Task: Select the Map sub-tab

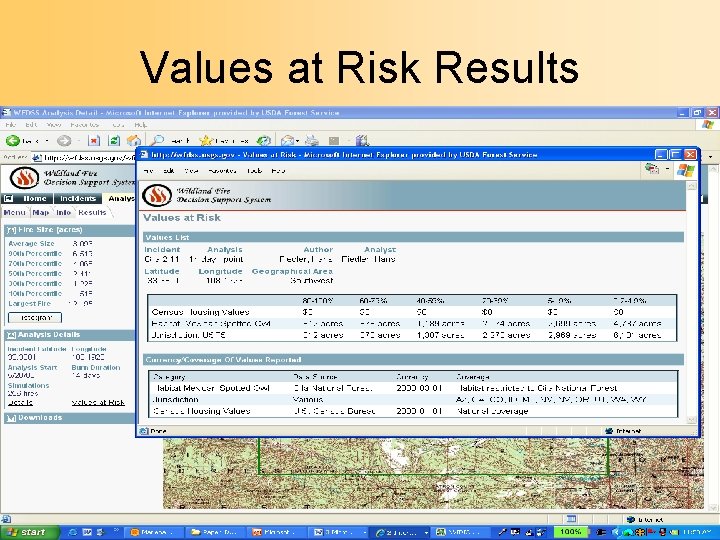Action: (40, 213)
